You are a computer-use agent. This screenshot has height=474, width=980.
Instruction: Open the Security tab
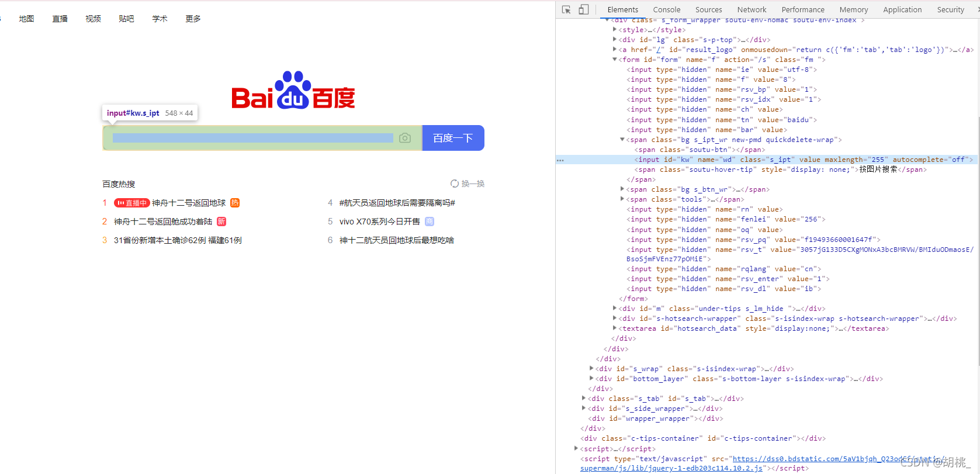pos(951,9)
